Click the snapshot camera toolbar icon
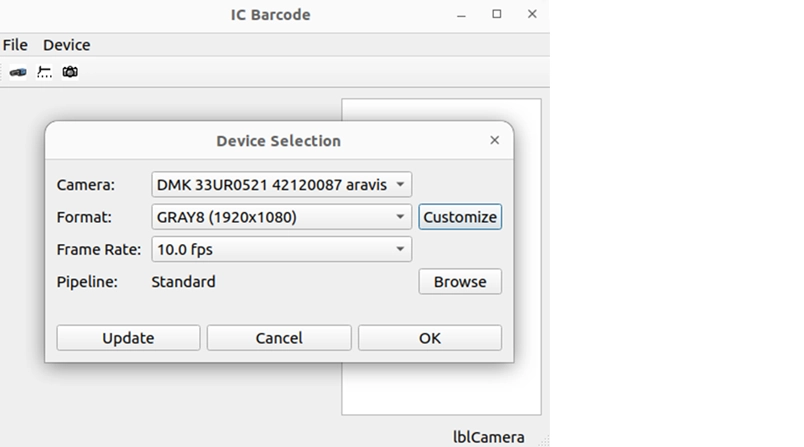 coord(70,72)
